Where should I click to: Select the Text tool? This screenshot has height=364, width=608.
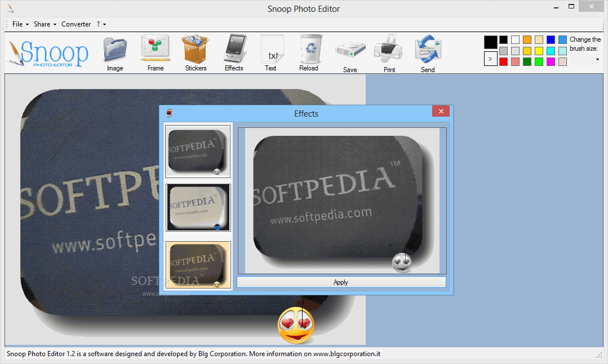(x=271, y=53)
